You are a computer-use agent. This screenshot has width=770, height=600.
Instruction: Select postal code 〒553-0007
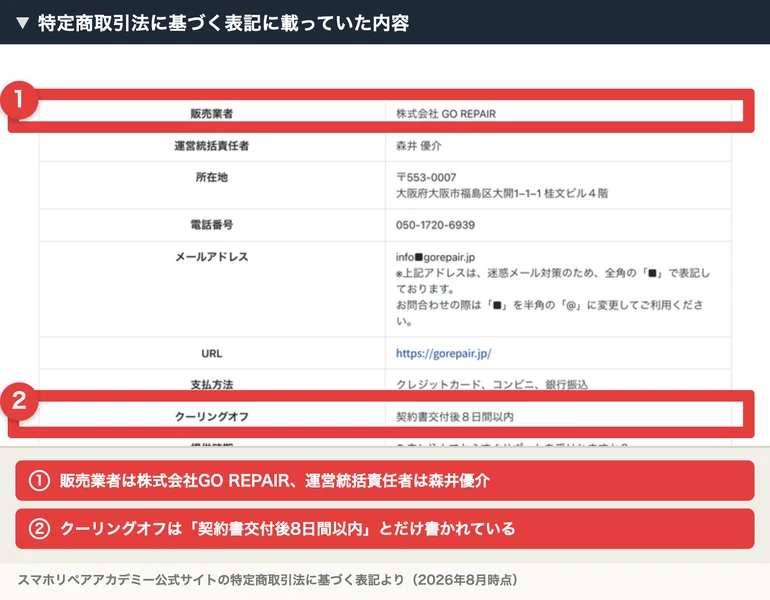click(426, 177)
